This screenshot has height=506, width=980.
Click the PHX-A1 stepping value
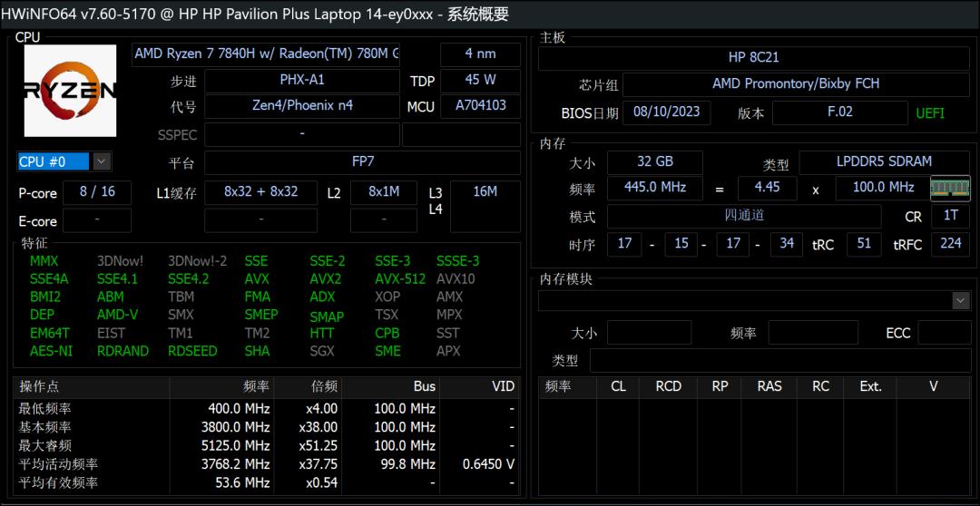pos(302,81)
